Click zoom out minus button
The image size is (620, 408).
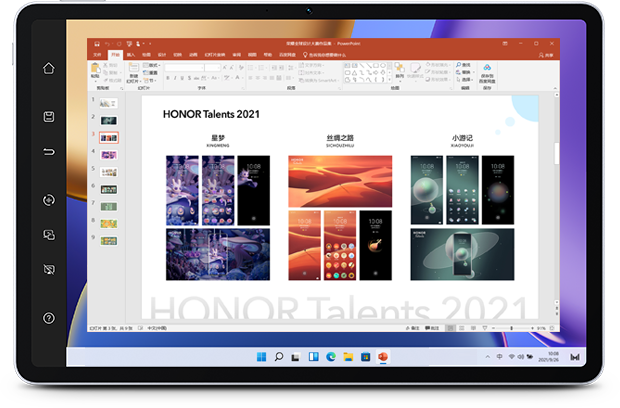(x=493, y=328)
